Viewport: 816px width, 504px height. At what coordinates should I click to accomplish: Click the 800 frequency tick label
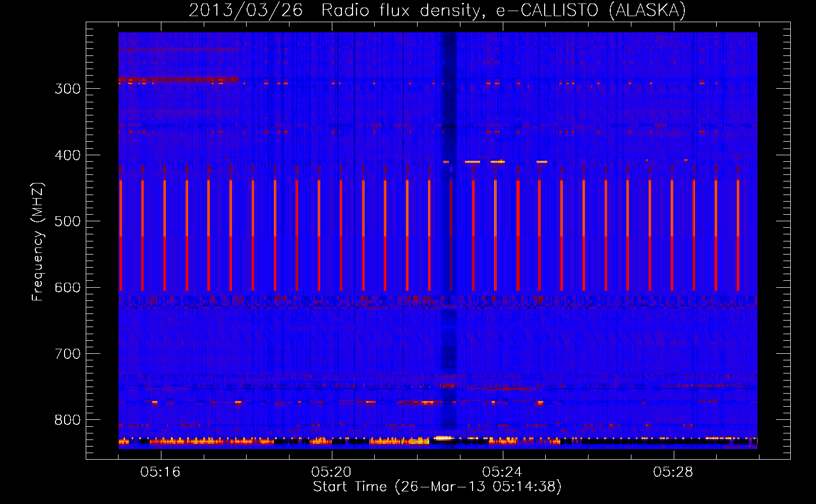(68, 420)
